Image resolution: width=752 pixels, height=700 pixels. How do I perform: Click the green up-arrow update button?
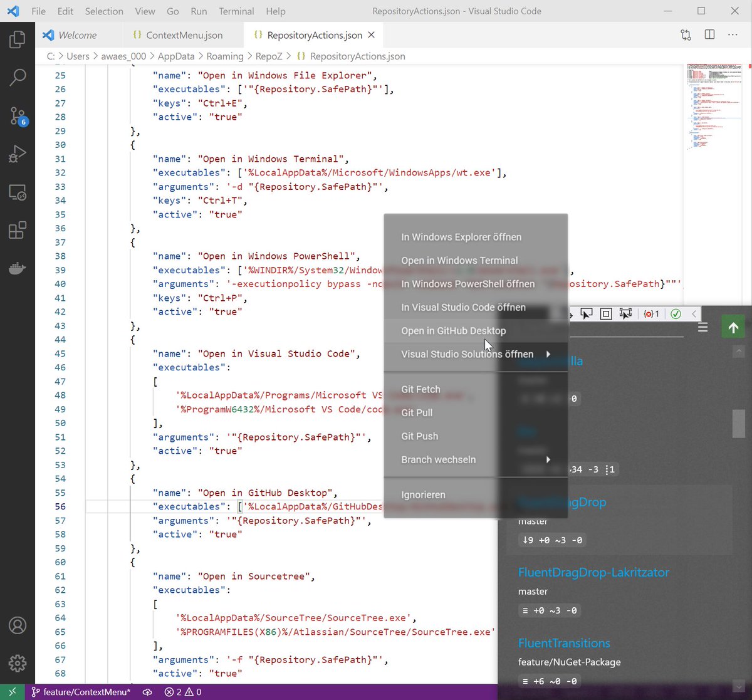tap(733, 327)
